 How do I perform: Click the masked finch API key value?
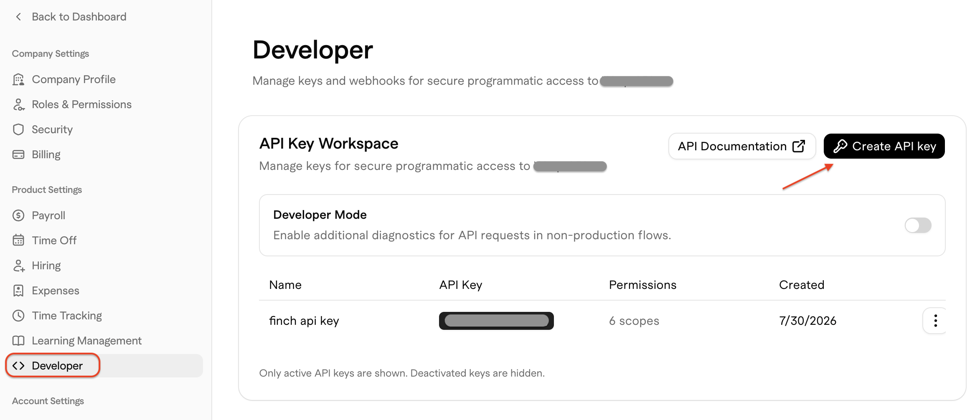(496, 321)
